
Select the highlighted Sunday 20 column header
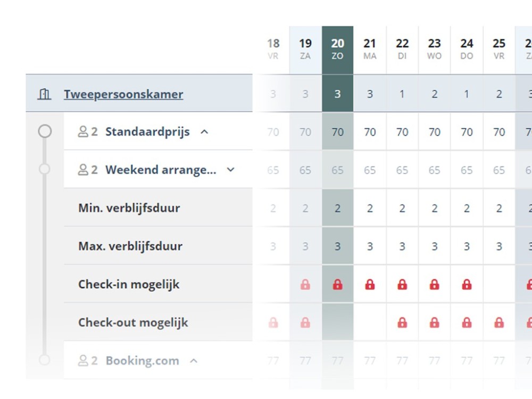[x=337, y=48]
